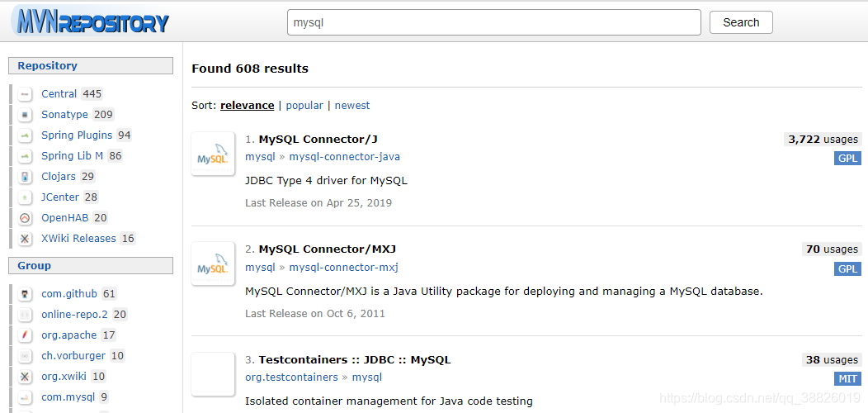Click the XWiki Releases icon

tap(25, 239)
